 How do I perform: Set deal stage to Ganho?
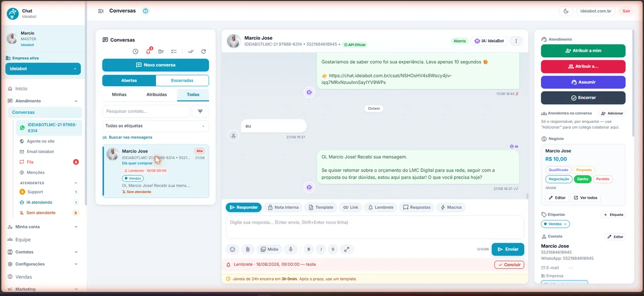click(x=583, y=179)
